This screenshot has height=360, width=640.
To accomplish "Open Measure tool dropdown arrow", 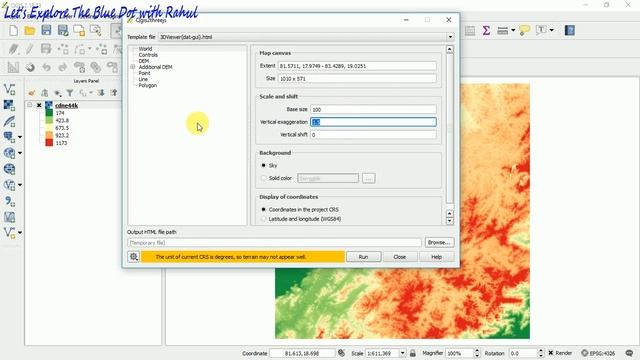I will (x=513, y=30).
